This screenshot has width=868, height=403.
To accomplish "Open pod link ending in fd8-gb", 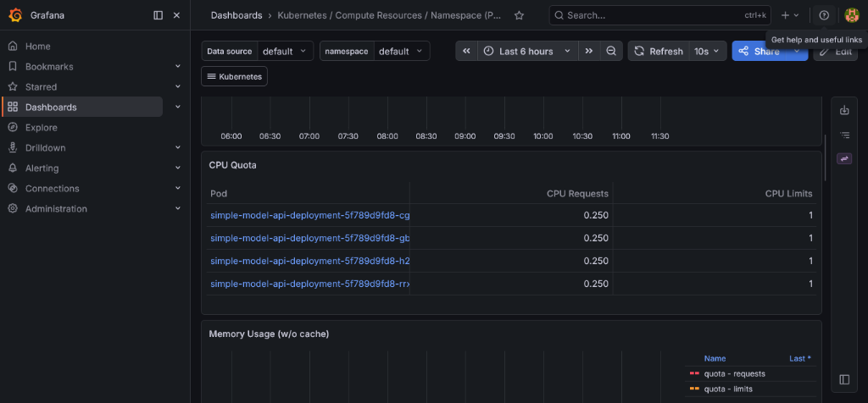I will click(310, 238).
